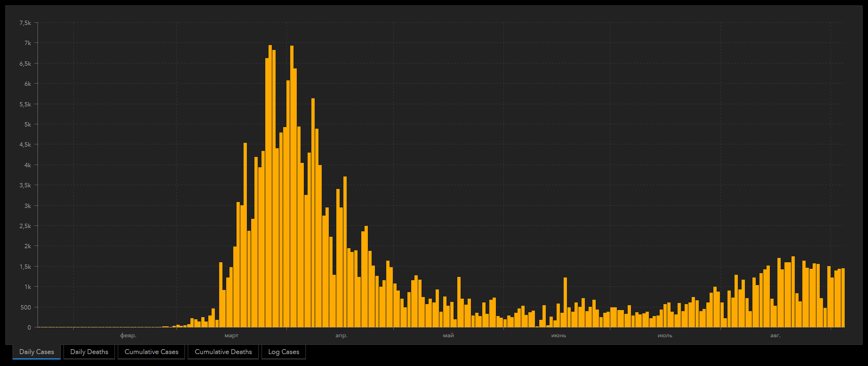Click the 'февр.' month label on x-axis
This screenshot has height=366, width=868.
(128, 336)
